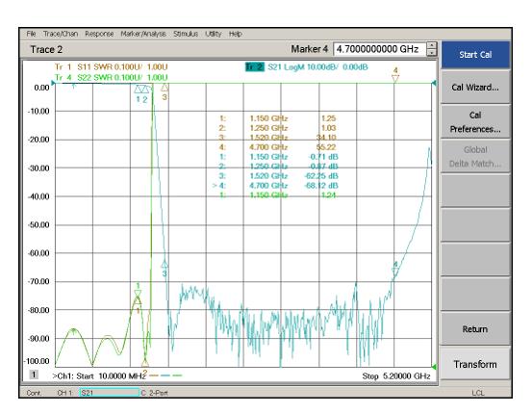Click the window number 1 indicator
The height and width of the screenshot is (413, 532).
34,374
